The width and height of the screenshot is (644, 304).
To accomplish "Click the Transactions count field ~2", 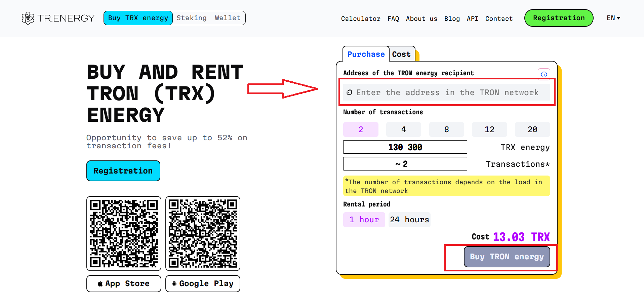I will 405,164.
